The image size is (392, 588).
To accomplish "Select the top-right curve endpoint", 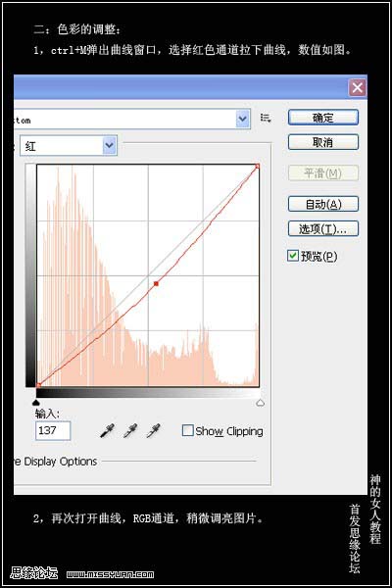I will click(x=258, y=167).
